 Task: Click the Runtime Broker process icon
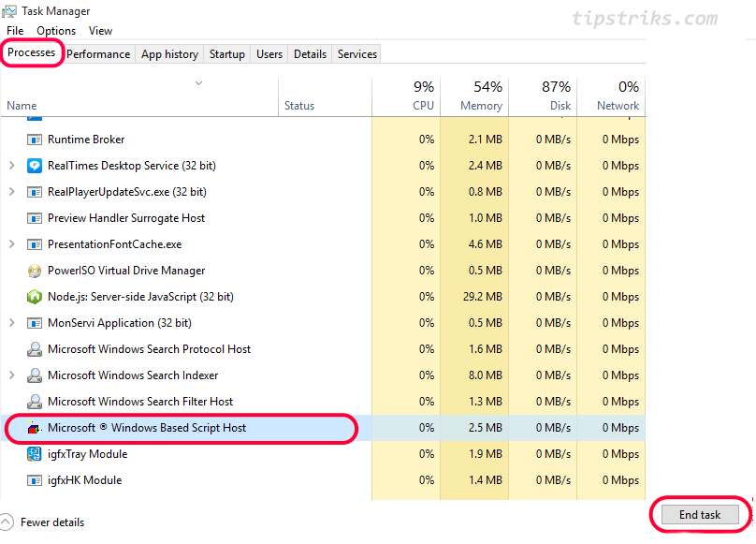35,140
